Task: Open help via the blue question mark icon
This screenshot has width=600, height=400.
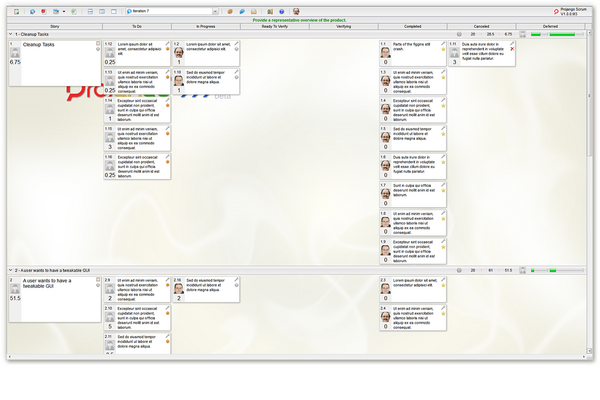Action: pyautogui.click(x=282, y=11)
